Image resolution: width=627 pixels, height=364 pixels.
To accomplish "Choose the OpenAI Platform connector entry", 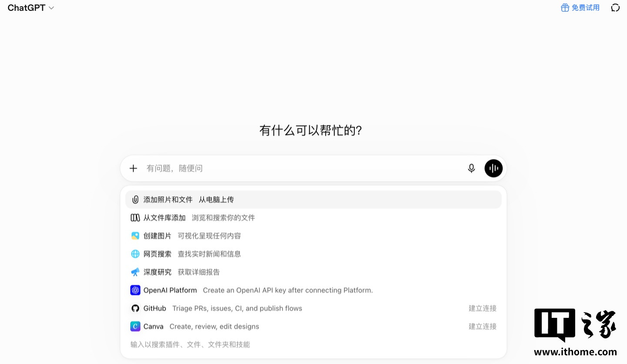I will click(313, 290).
